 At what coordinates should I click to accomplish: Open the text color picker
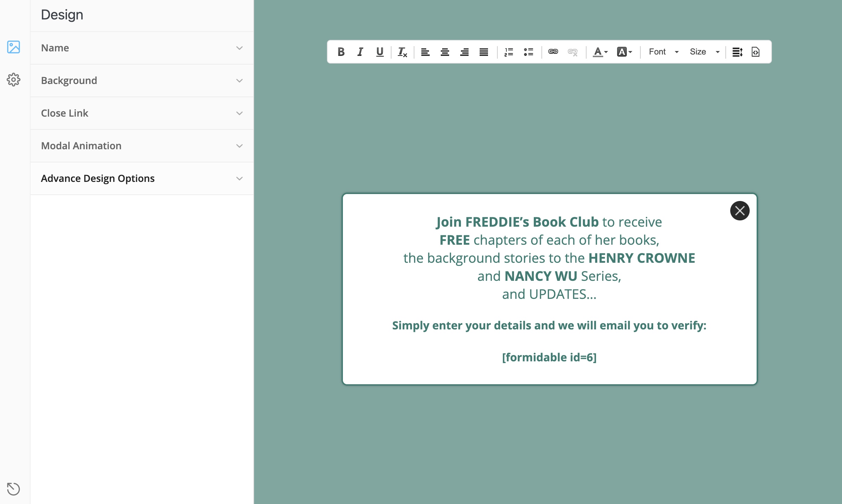600,52
